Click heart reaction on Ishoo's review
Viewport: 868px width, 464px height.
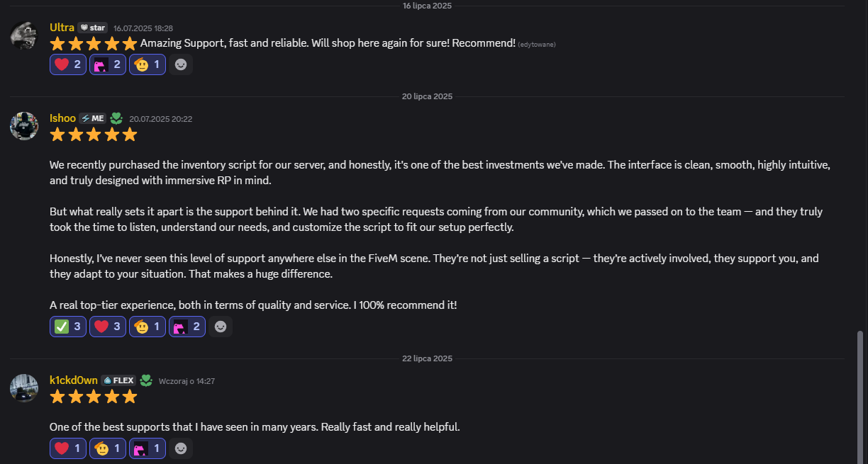[108, 327]
